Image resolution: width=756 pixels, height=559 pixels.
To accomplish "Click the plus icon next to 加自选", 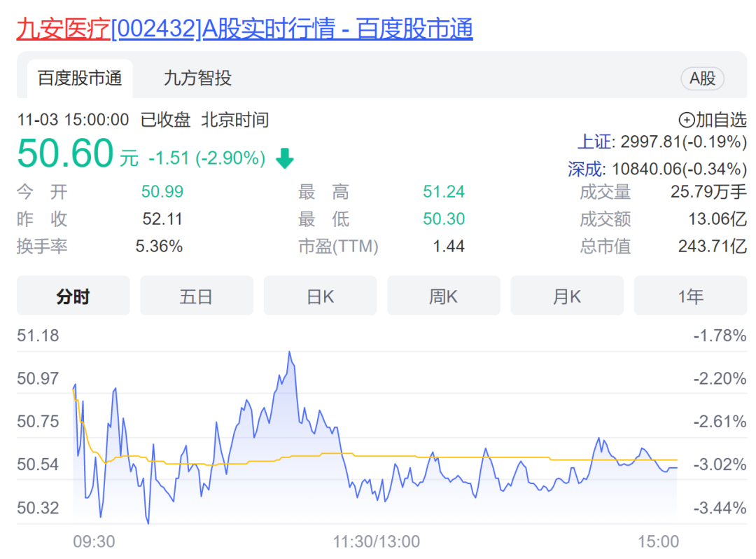I will tap(686, 120).
